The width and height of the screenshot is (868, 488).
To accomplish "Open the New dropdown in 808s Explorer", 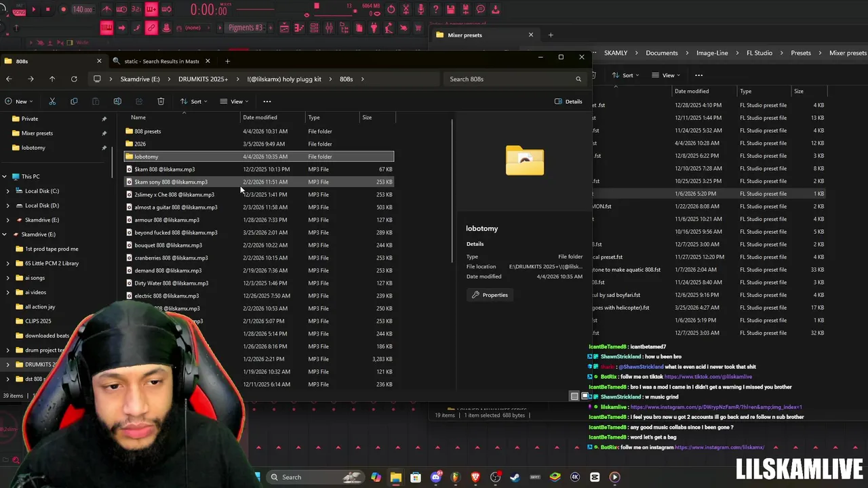I will [19, 102].
